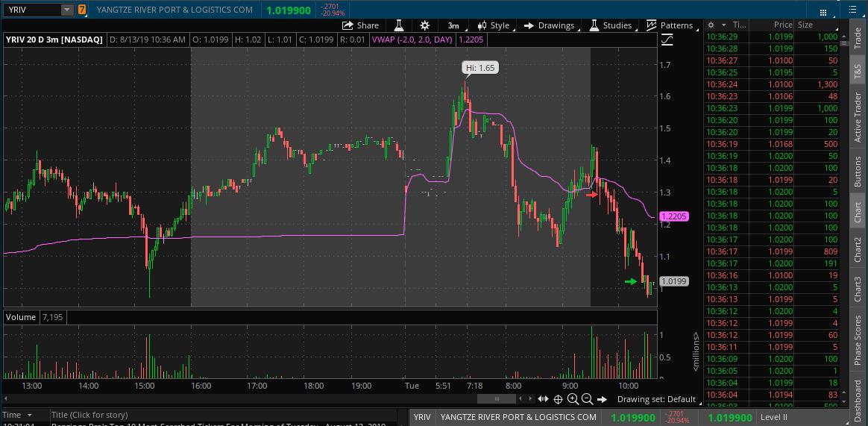Change the 3m timeframe selector
The height and width of the screenshot is (426, 868).
coord(453,25)
